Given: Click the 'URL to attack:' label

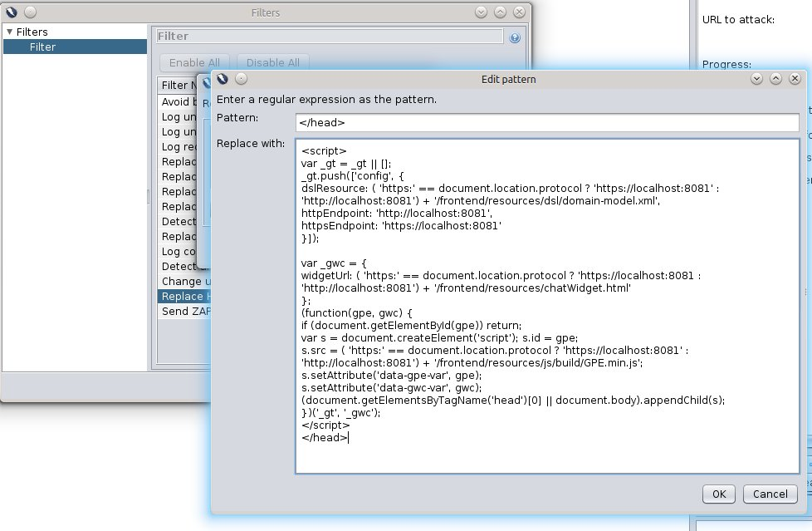Looking at the screenshot, I should tap(738, 20).
